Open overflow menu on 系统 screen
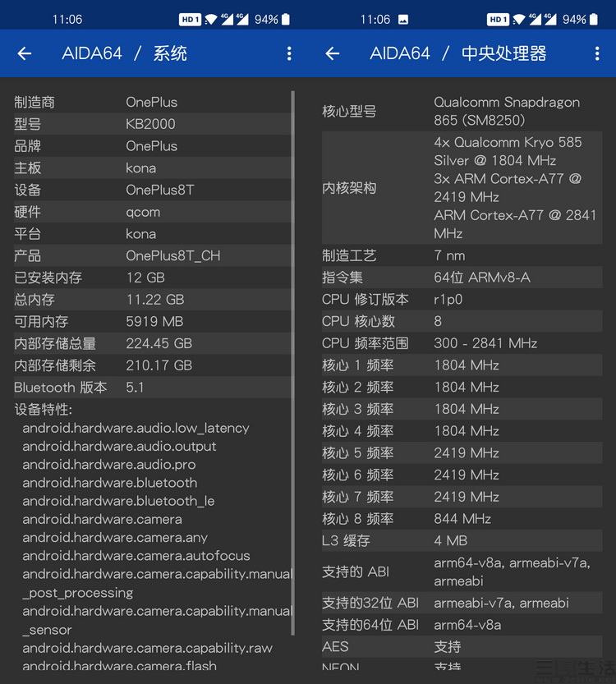The width and height of the screenshot is (616, 684). pos(289,53)
